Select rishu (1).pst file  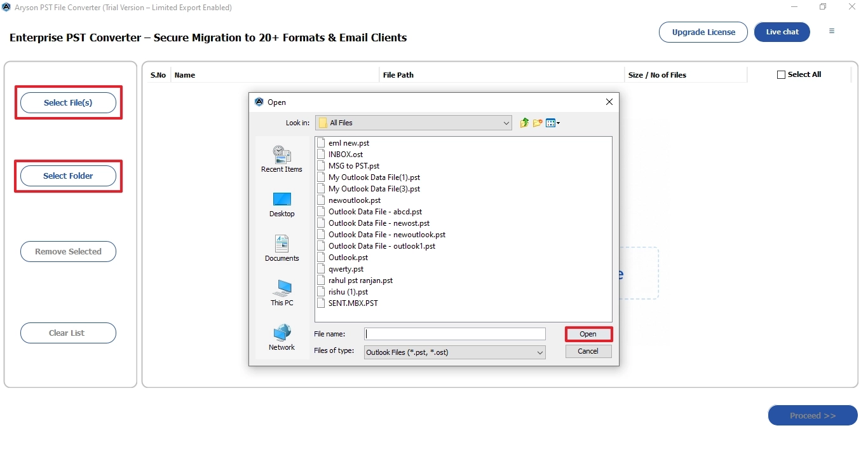click(348, 292)
